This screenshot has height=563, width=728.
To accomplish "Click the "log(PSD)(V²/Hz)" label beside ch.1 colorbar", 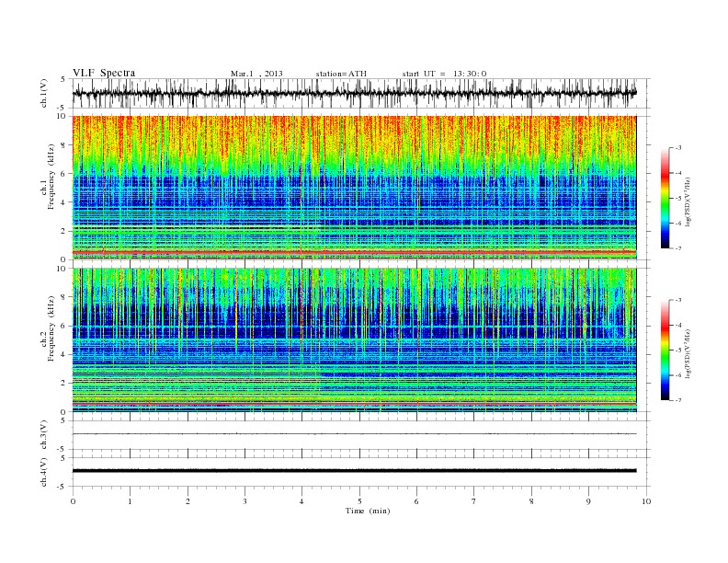I will coord(688,201).
